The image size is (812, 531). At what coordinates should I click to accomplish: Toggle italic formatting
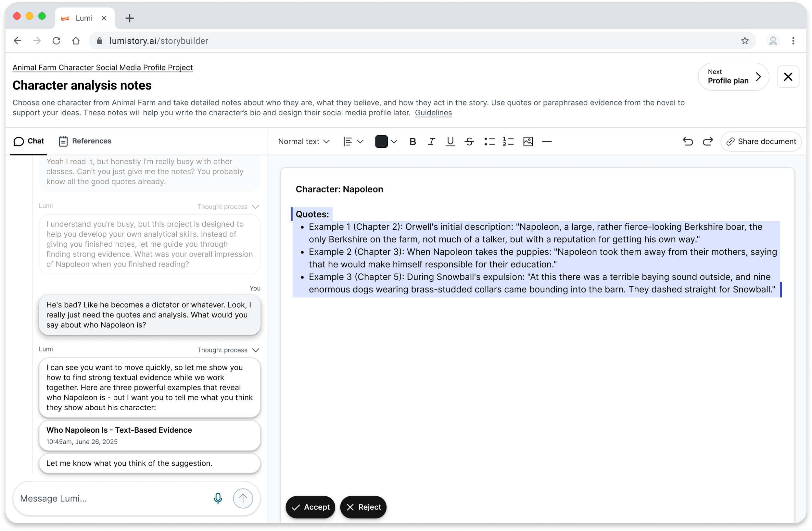(431, 142)
